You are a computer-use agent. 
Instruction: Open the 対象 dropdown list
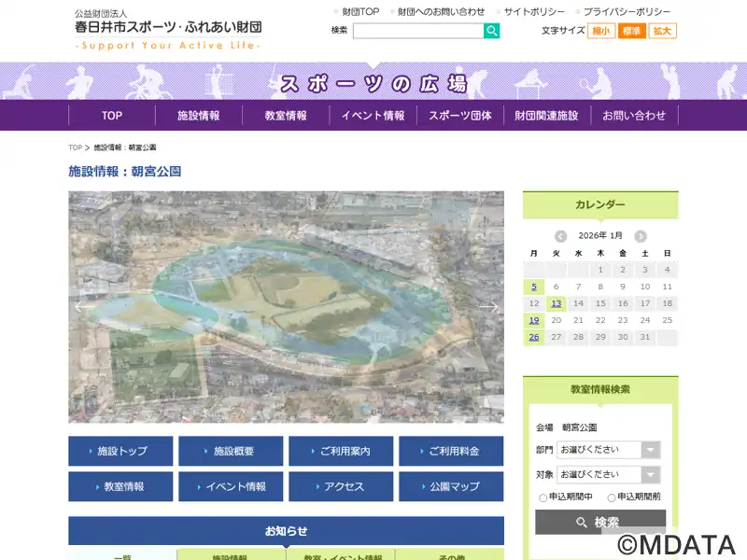tap(609, 474)
